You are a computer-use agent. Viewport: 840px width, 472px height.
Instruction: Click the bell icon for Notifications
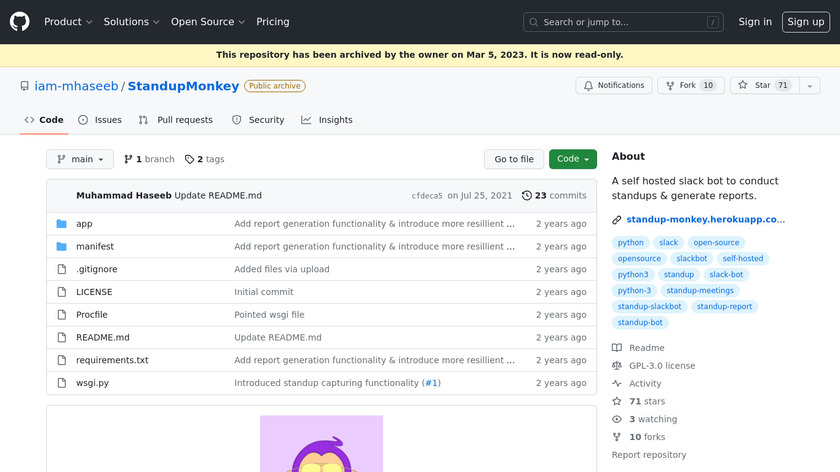point(588,86)
